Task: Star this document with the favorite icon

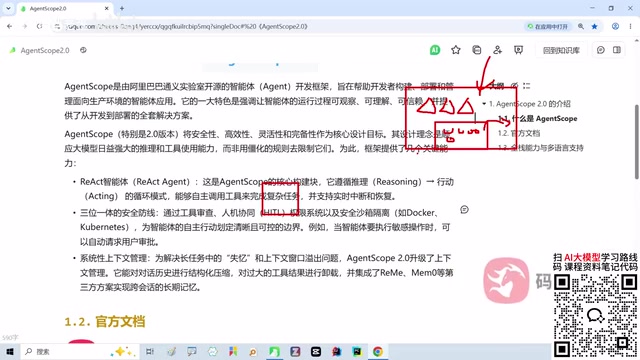Action: pos(456,50)
